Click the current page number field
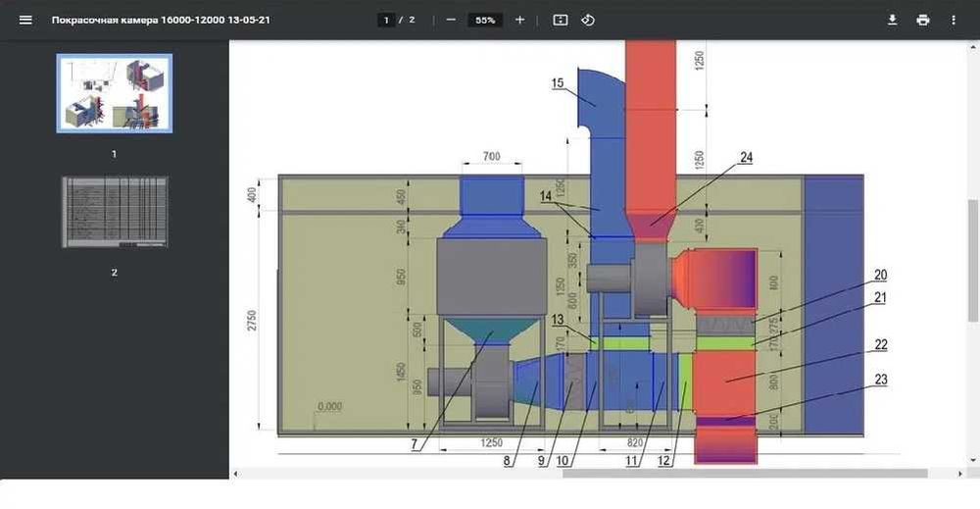Image resolution: width=980 pixels, height=509 pixels. point(386,20)
